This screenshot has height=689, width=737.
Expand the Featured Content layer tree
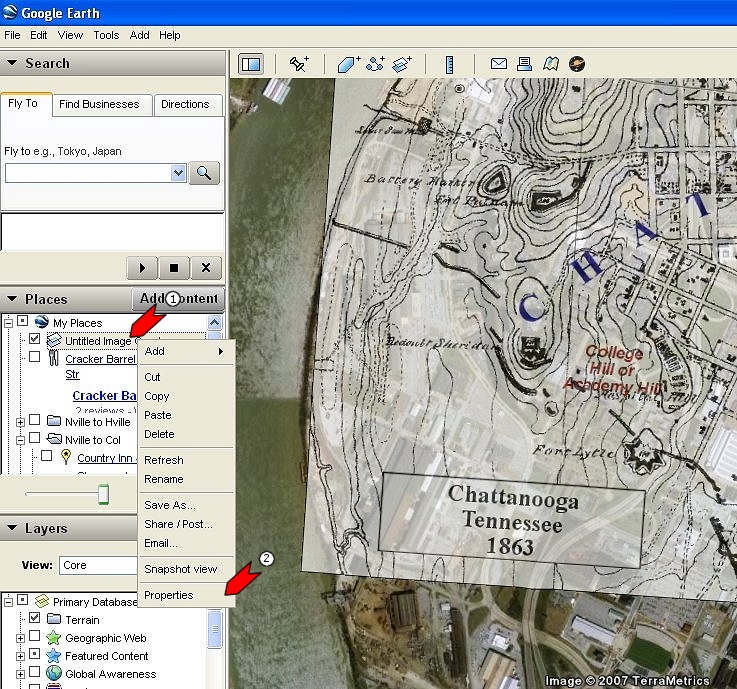pos(20,656)
